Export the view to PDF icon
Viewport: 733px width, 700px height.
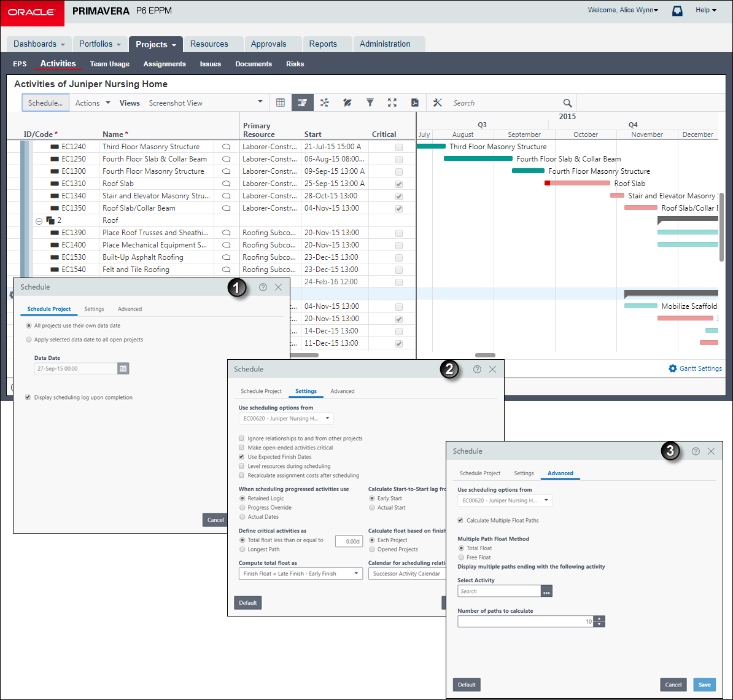pos(414,103)
